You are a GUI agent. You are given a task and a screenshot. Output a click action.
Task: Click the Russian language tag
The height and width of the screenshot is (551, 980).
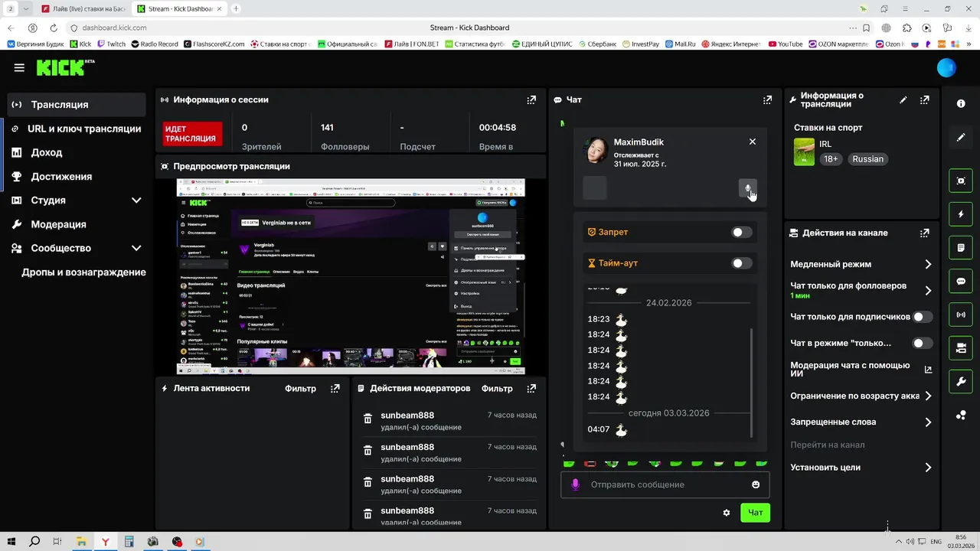(x=867, y=159)
